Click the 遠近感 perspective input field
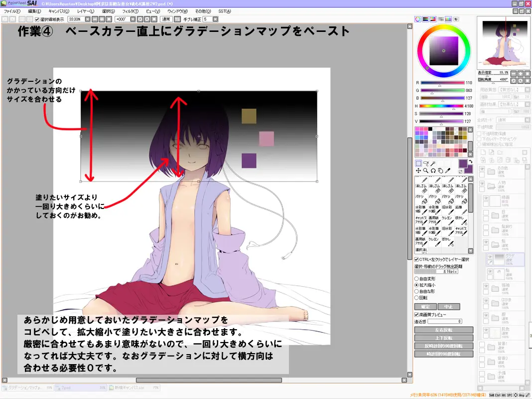Image resolution: width=532 pixels, height=399 pixels. tap(445, 321)
